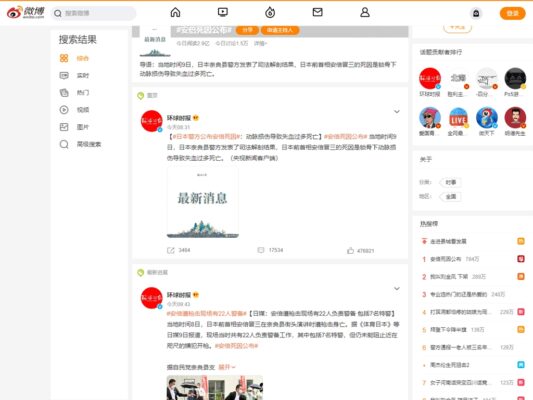Expand the 展开 link in second post
Image resolution: width=533 pixels, height=400 pixels.
pyautogui.click(x=227, y=367)
